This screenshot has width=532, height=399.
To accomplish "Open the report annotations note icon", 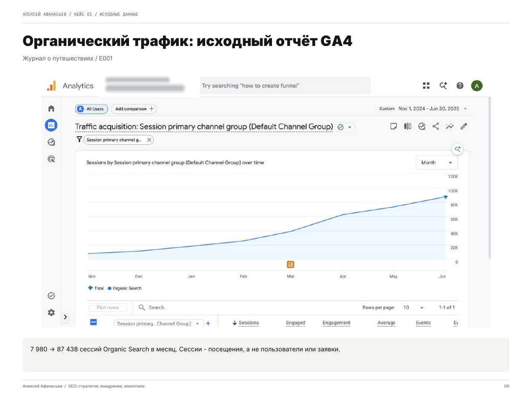I will (x=394, y=126).
